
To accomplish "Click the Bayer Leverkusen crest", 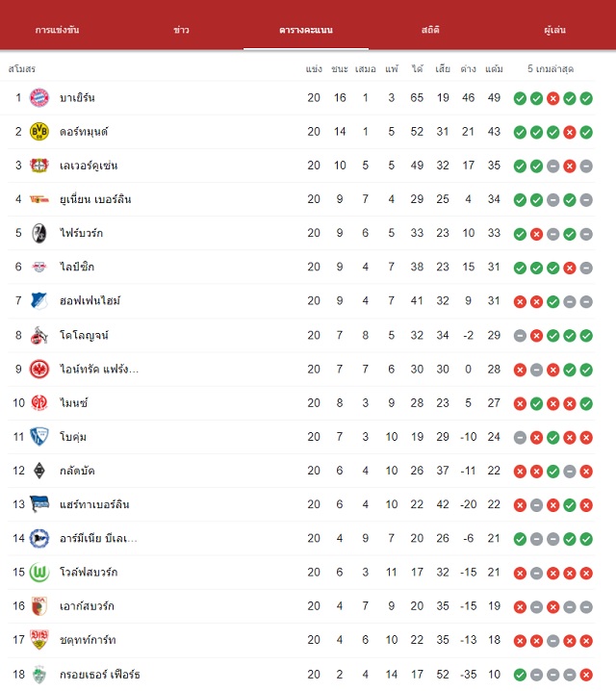I will [x=39, y=166].
